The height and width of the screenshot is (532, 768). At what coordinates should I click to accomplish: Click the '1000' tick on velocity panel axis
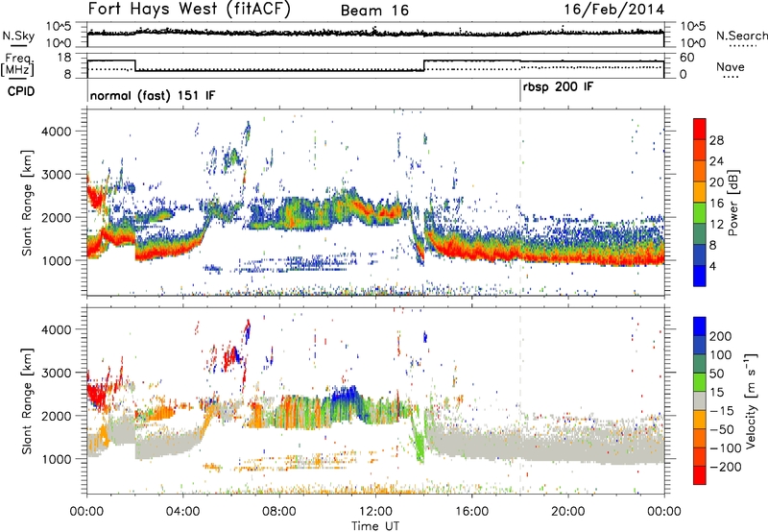56,459
